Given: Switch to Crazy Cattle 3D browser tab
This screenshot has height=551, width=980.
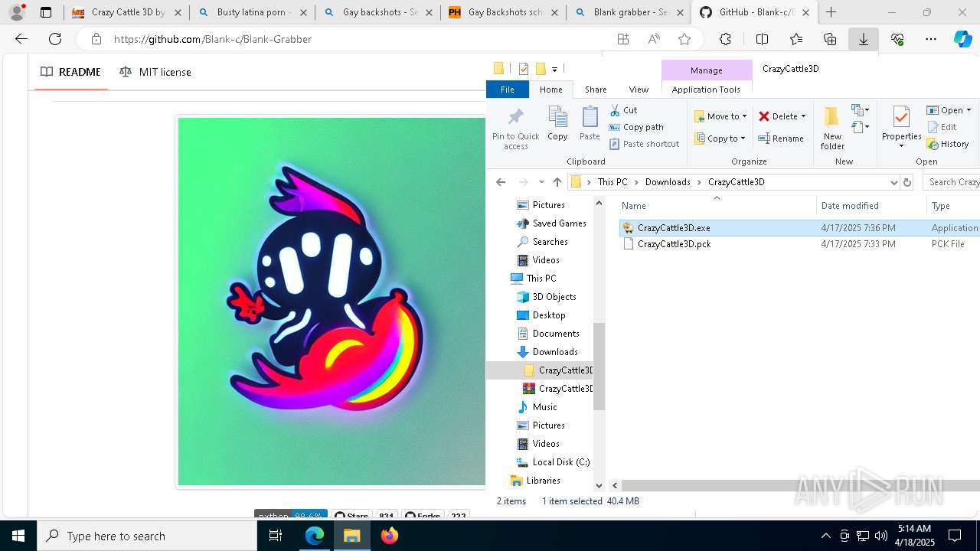Looking at the screenshot, I should 128,12.
